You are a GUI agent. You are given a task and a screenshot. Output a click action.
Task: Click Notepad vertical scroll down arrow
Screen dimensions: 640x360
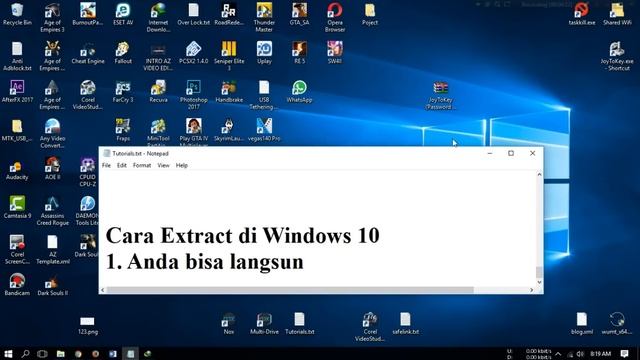(539, 282)
